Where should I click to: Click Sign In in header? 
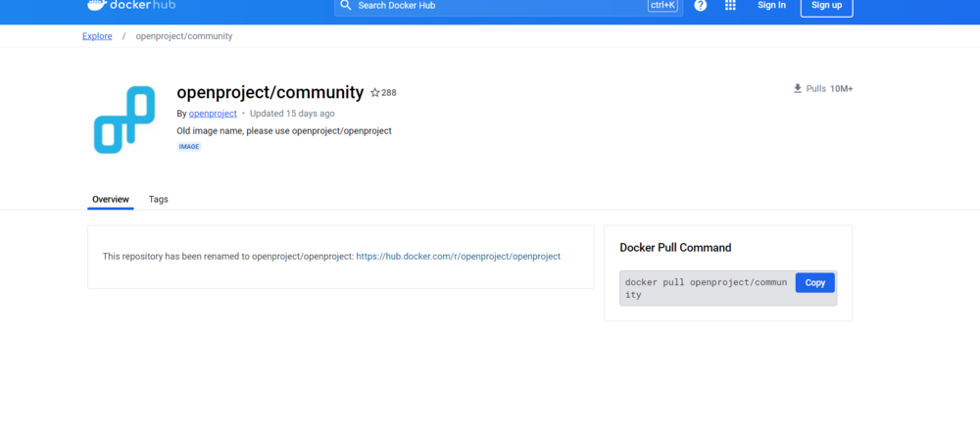pos(772,5)
